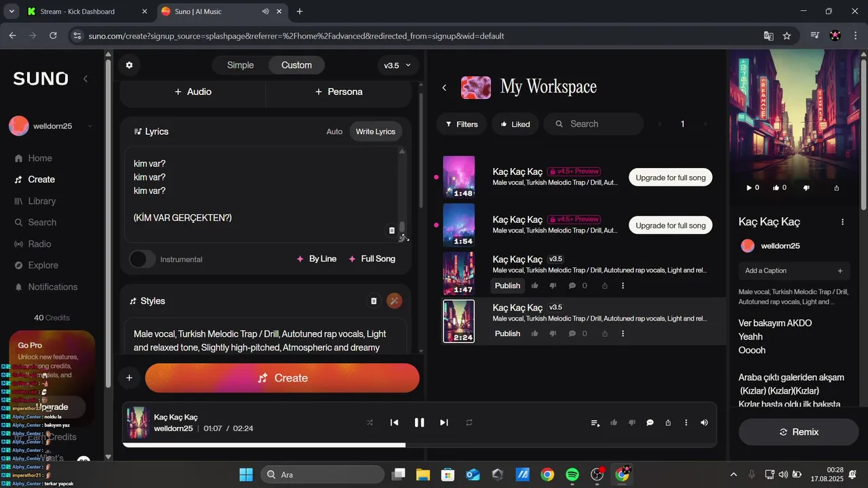868x488 pixels.
Task: Open the three-dot menu of the 1:47 song
Action: point(623,285)
